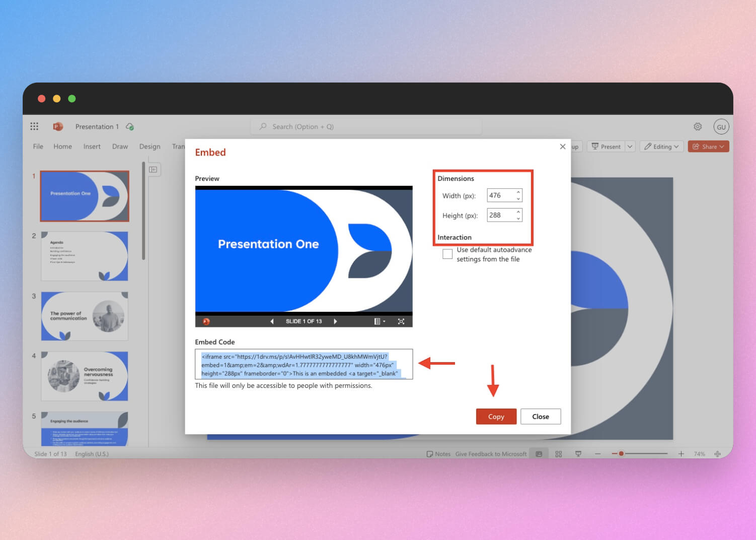Image resolution: width=756 pixels, height=540 pixels.
Task: Click the Close button in Embed dialog
Action: point(540,417)
